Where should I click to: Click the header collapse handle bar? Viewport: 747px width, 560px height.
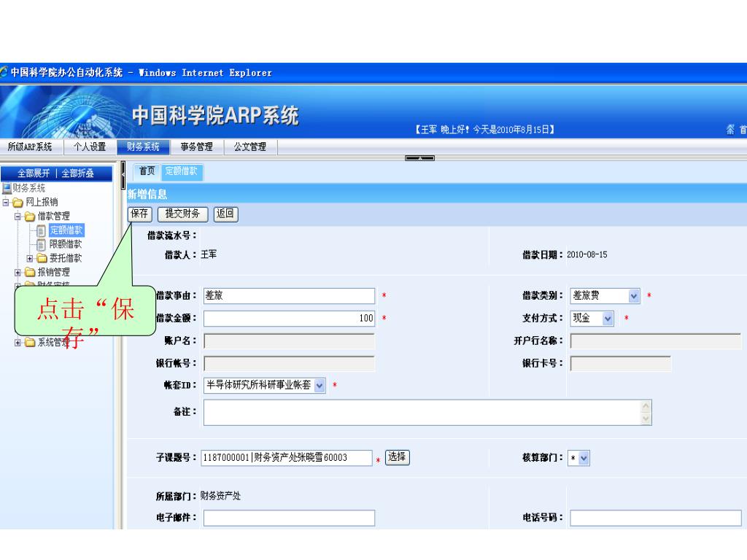(419, 158)
